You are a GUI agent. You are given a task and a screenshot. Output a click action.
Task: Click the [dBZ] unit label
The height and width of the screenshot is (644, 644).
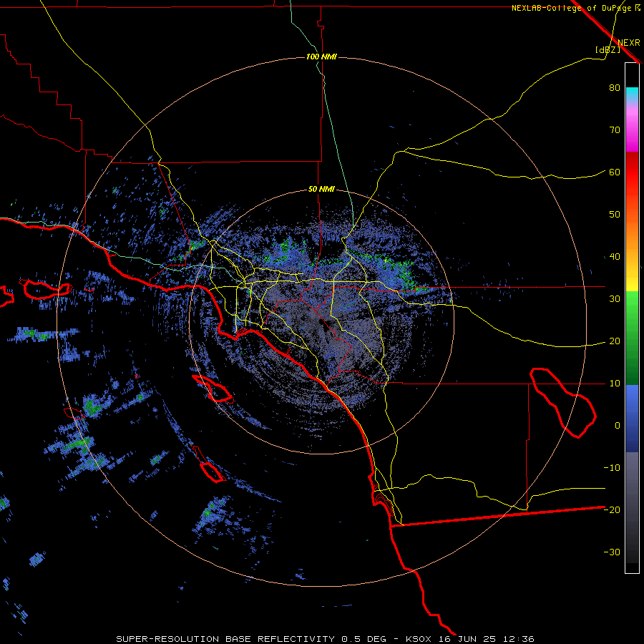tap(608, 49)
